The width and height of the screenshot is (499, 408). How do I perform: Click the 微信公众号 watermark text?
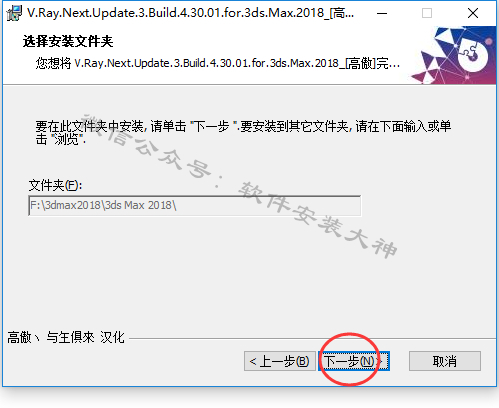[147, 146]
